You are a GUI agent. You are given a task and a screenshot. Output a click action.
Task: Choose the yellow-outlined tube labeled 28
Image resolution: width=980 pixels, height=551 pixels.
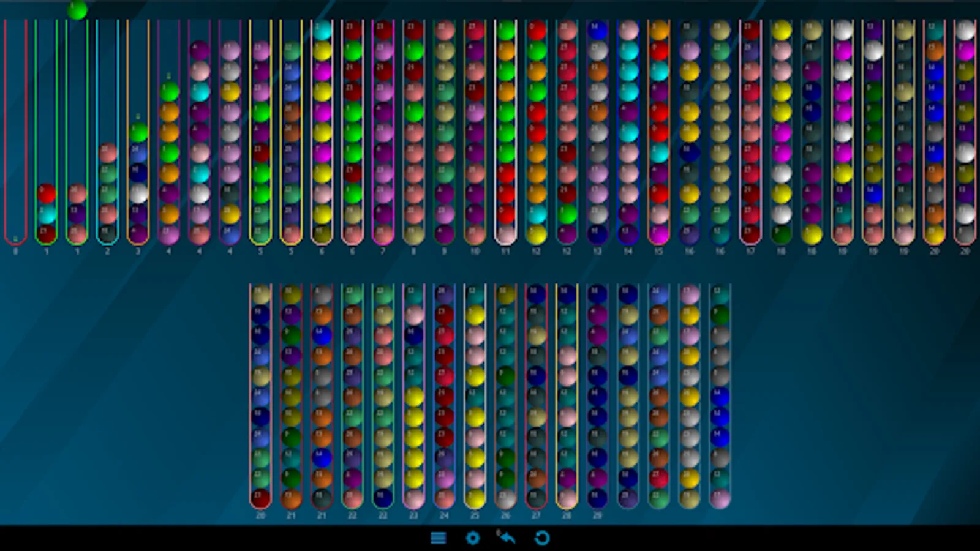coord(567,397)
